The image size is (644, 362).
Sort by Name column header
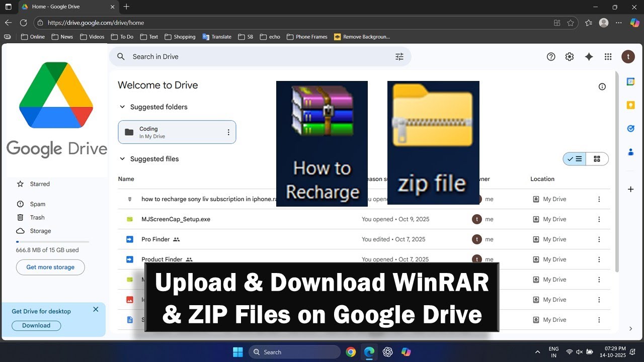coord(126,179)
